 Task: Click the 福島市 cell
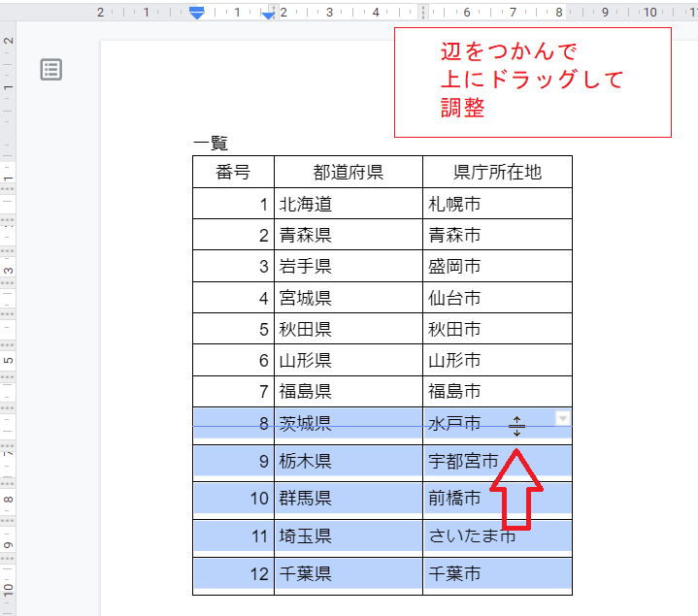click(x=497, y=392)
